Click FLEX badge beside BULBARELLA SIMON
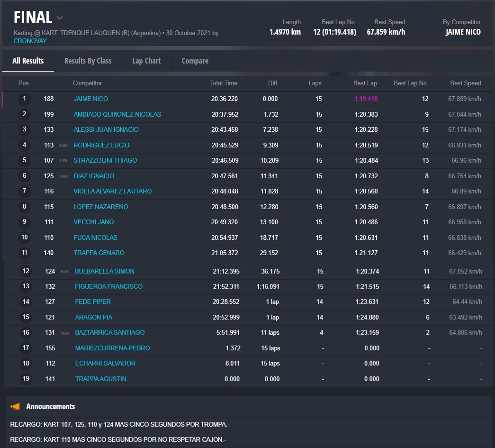 [x=65, y=272]
